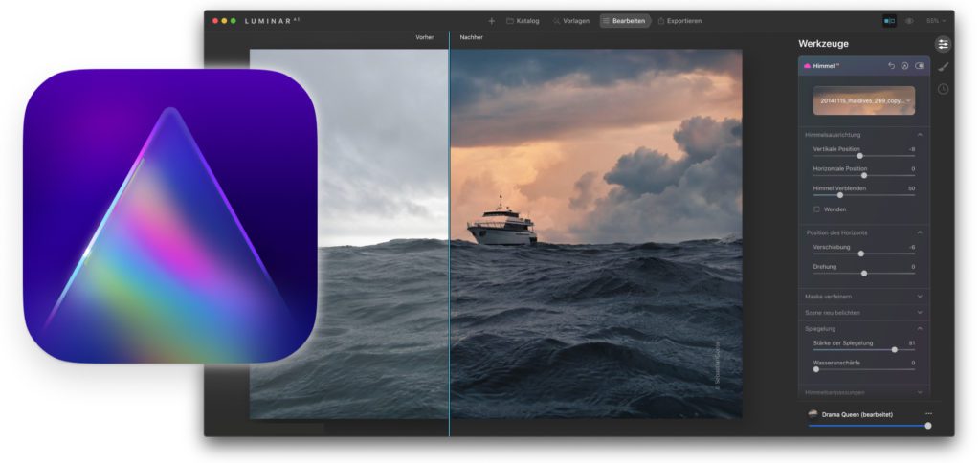Click the eye preview icon in top bar
This screenshot has width=980, height=463.
pos(909,20)
